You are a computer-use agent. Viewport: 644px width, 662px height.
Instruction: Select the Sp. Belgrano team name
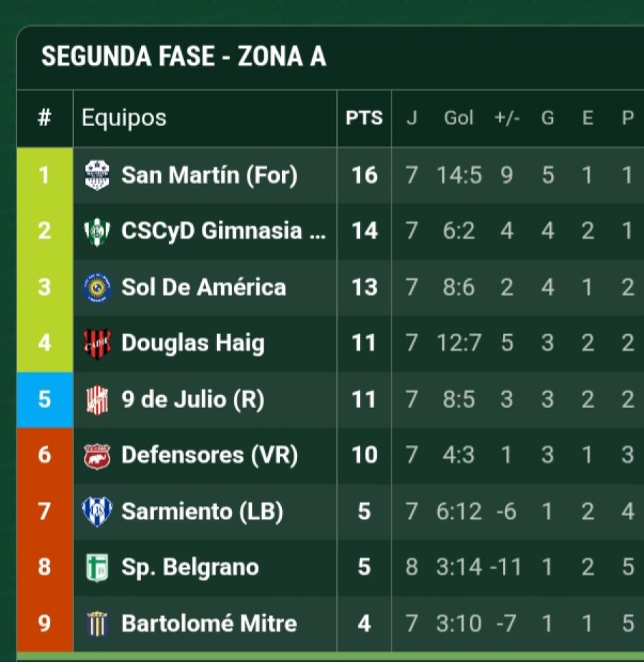190,567
